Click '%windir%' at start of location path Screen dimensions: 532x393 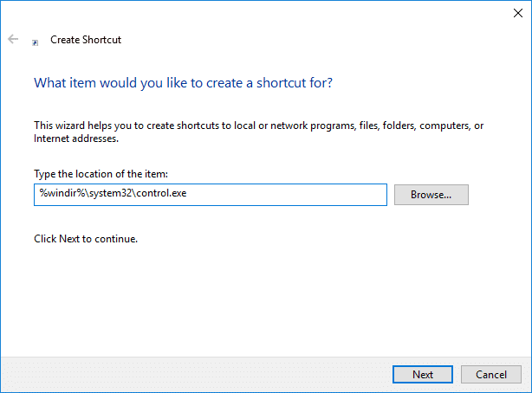pyautogui.click(x=56, y=195)
